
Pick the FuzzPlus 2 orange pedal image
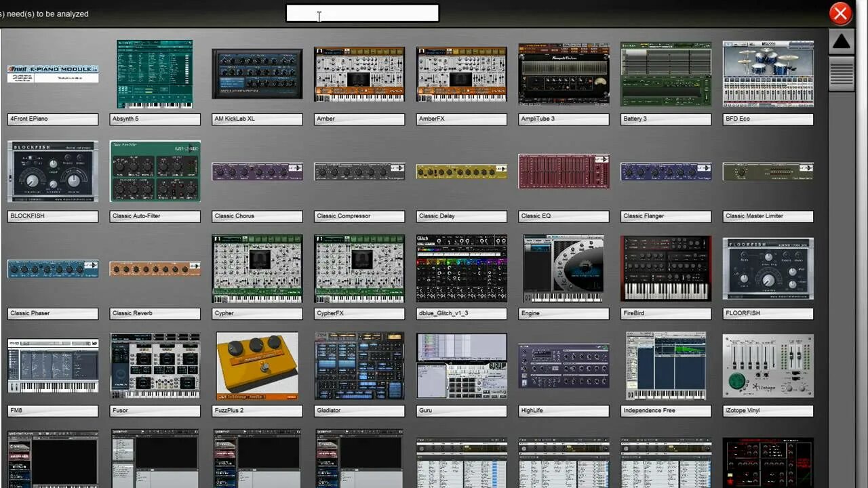click(x=257, y=366)
